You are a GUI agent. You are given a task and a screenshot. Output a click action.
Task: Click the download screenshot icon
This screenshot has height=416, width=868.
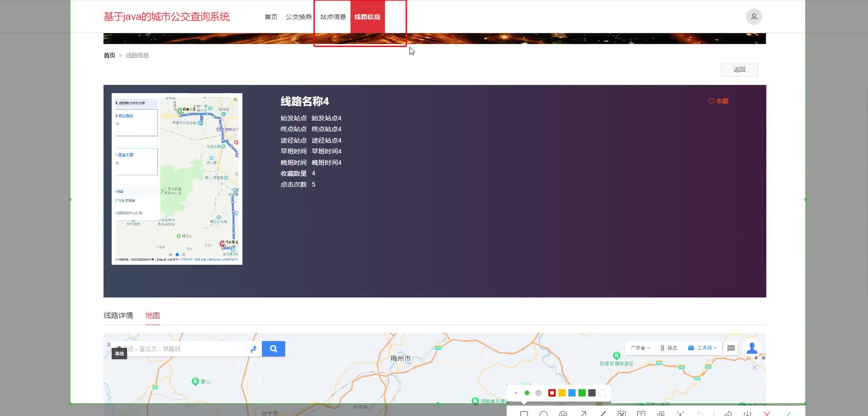point(747,414)
